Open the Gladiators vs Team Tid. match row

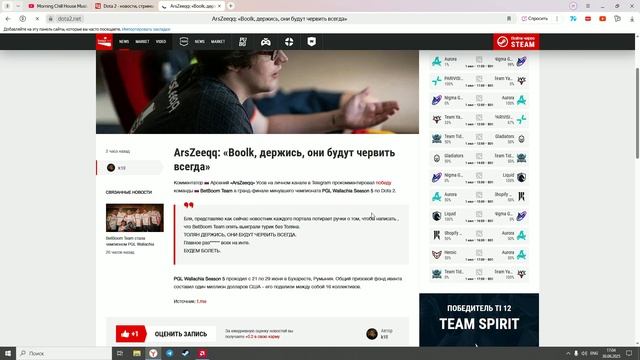pos(479,158)
